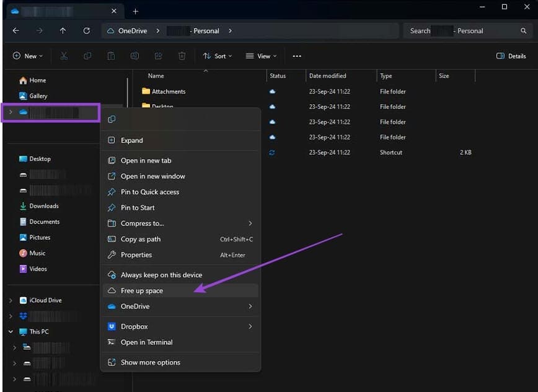This screenshot has height=392, width=538.
Task: Sort by Date modified column header
Action: tap(327, 76)
